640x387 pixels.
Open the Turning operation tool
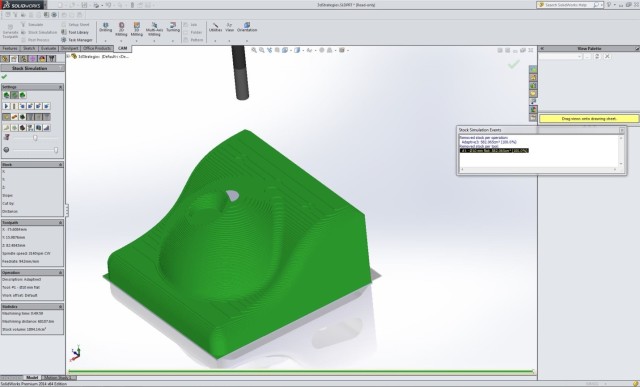coord(173,27)
